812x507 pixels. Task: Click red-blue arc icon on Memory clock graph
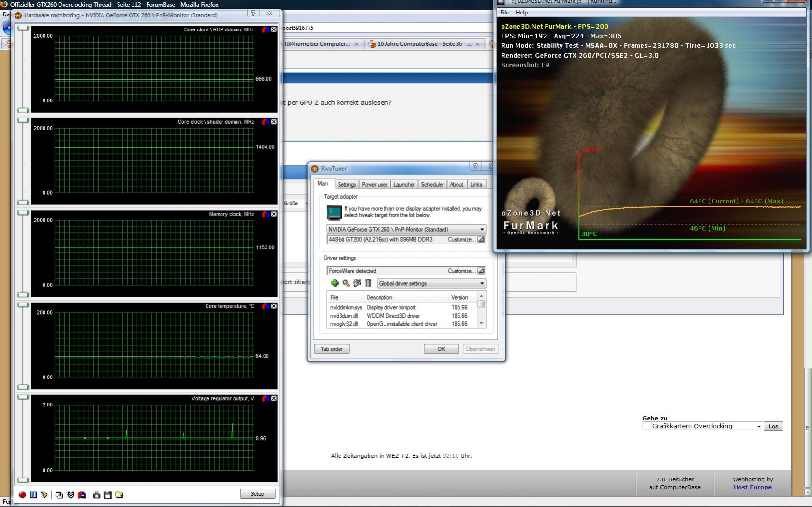[265, 214]
